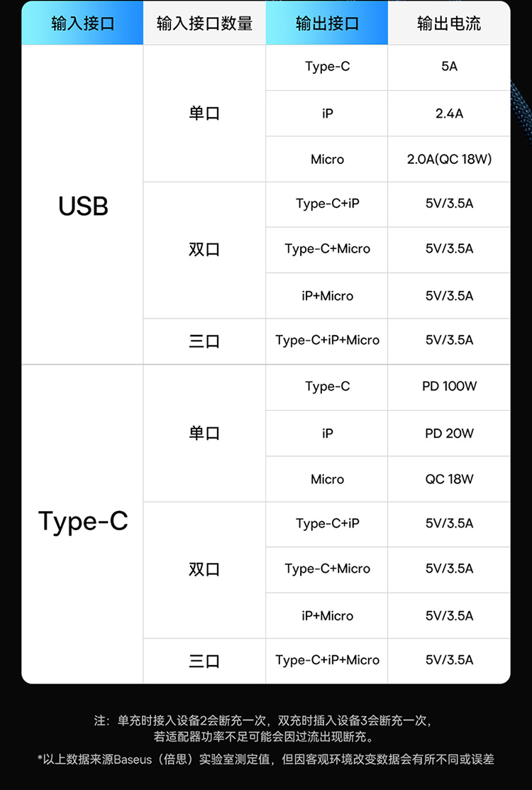Click the 输入接口 column header

click(x=82, y=23)
